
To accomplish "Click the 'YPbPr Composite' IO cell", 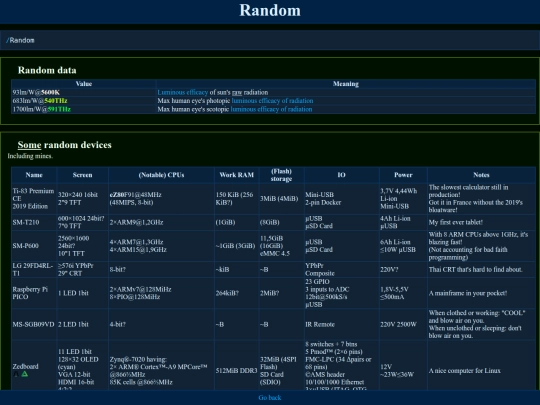I will [341, 269].
